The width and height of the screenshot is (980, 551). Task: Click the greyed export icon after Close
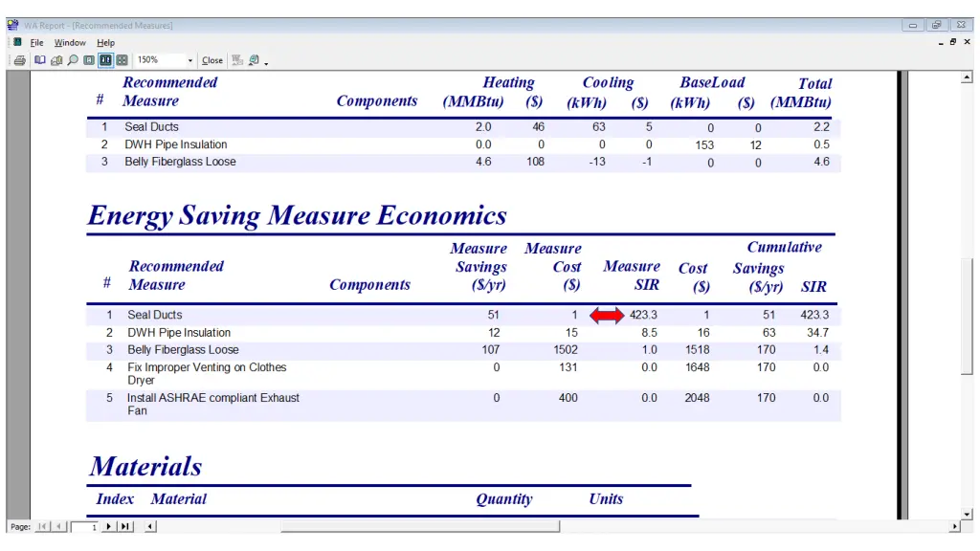(237, 60)
